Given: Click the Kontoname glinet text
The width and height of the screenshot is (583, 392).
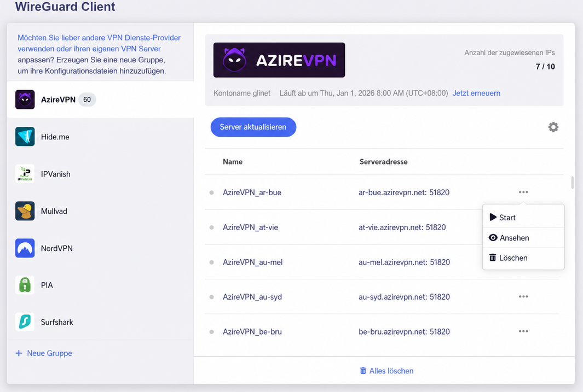Looking at the screenshot, I should (241, 93).
